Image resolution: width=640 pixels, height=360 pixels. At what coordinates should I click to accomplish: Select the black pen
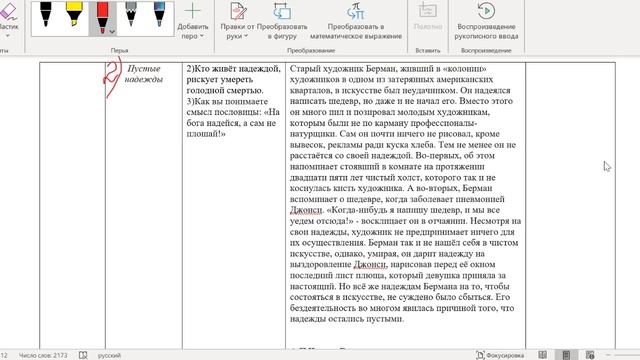pyautogui.click(x=46, y=16)
